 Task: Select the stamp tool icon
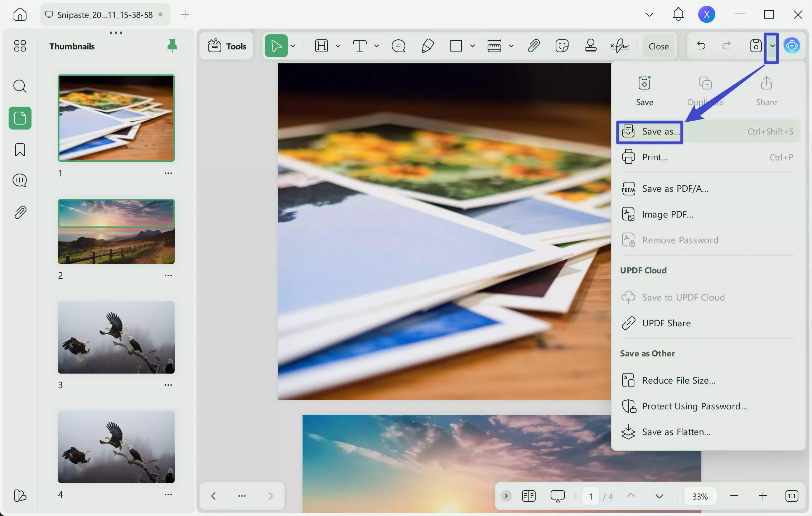[590, 46]
